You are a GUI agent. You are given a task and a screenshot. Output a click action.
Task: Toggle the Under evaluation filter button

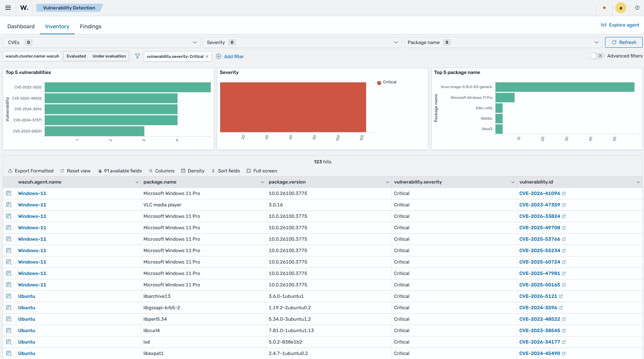point(109,56)
